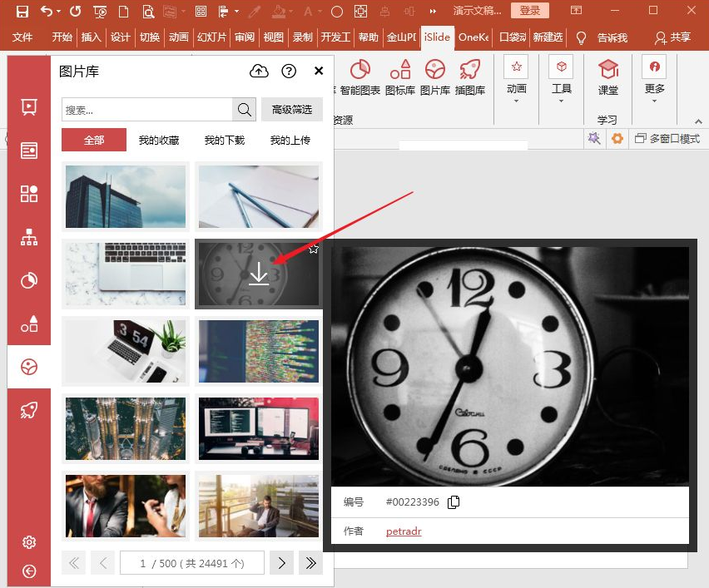Copy the image number #00223396
Image resolution: width=709 pixels, height=588 pixels.
tap(454, 502)
